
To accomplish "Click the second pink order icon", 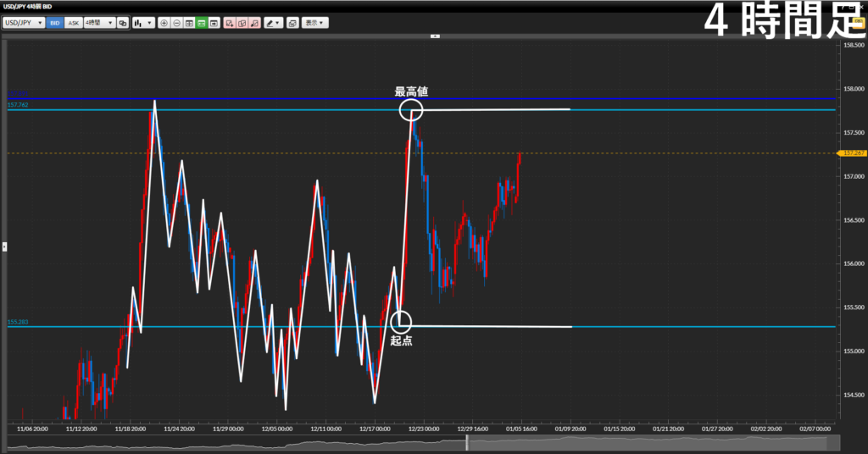I will point(242,23).
